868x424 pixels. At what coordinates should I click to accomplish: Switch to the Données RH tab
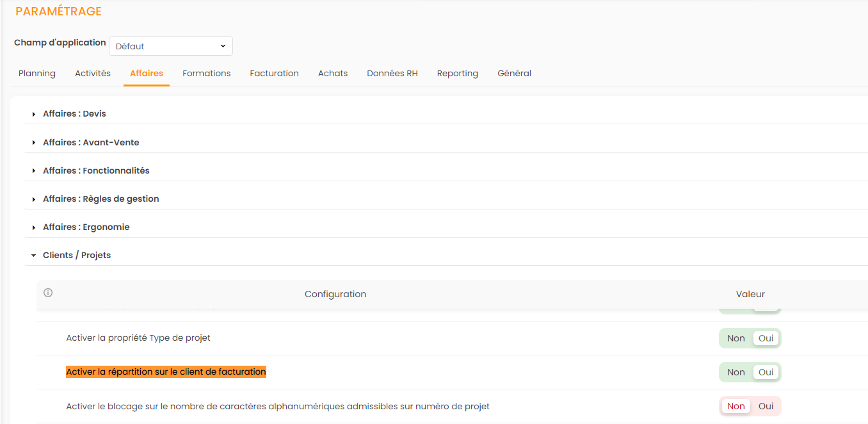coord(392,74)
